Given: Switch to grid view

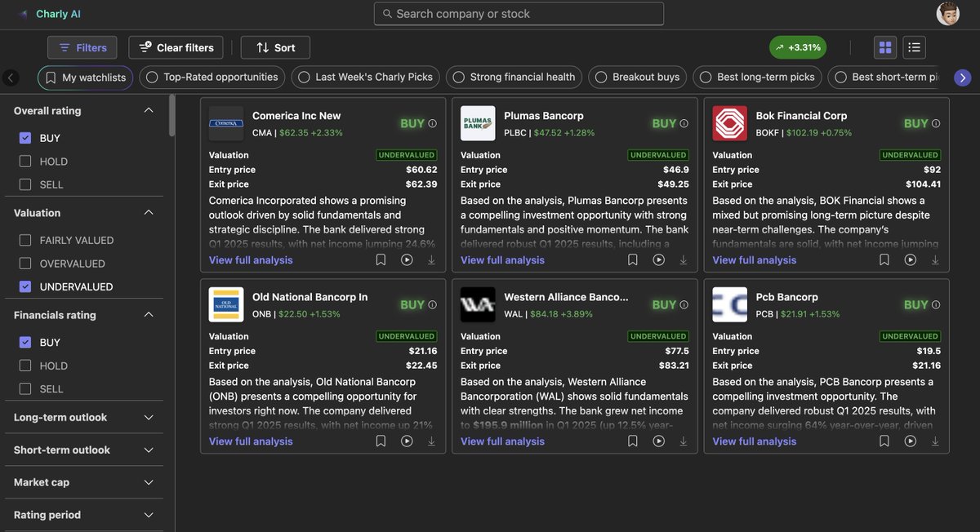Looking at the screenshot, I should pos(885,47).
